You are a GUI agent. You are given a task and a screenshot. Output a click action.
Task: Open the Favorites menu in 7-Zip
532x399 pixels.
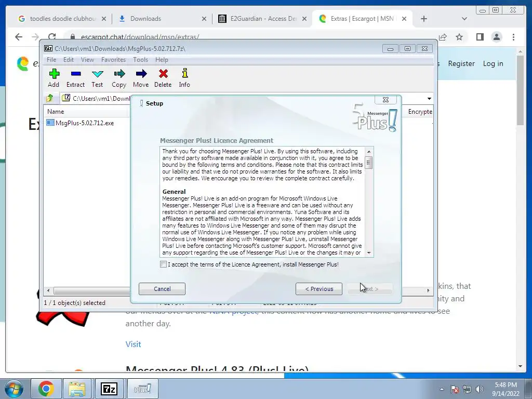(113, 60)
